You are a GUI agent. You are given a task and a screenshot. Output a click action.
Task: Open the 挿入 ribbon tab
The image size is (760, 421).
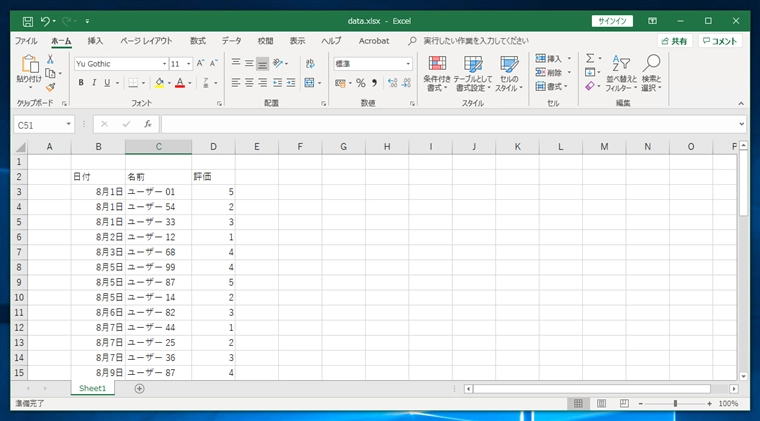coord(95,41)
